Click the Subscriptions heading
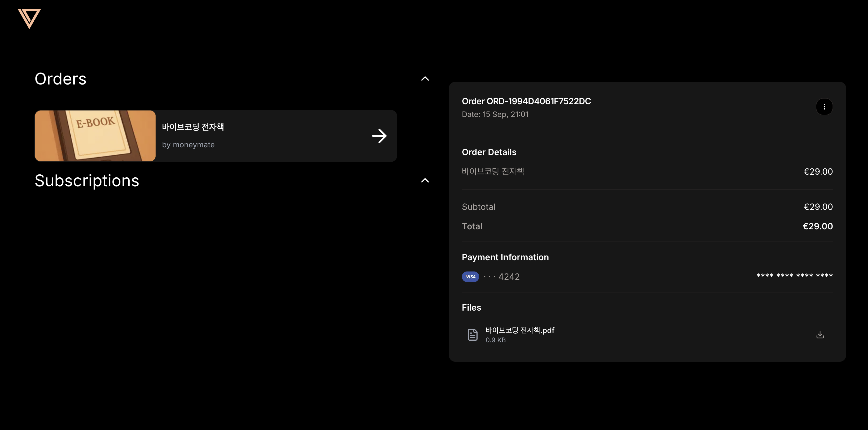 pyautogui.click(x=87, y=181)
